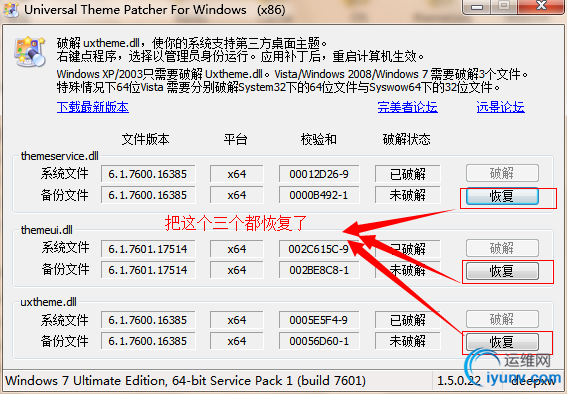Click themeui.dll system version 6.1.7601.17514
Viewport: 567px width, 394px height.
click(148, 249)
